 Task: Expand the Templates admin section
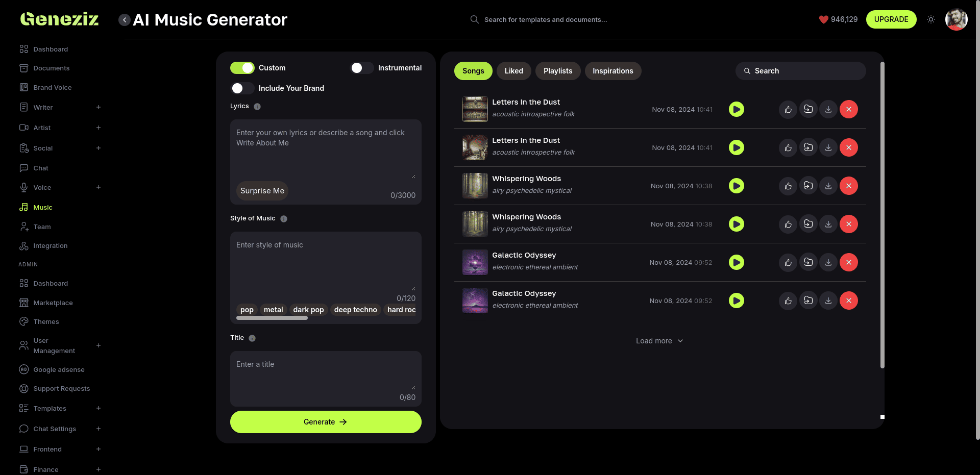click(99, 408)
